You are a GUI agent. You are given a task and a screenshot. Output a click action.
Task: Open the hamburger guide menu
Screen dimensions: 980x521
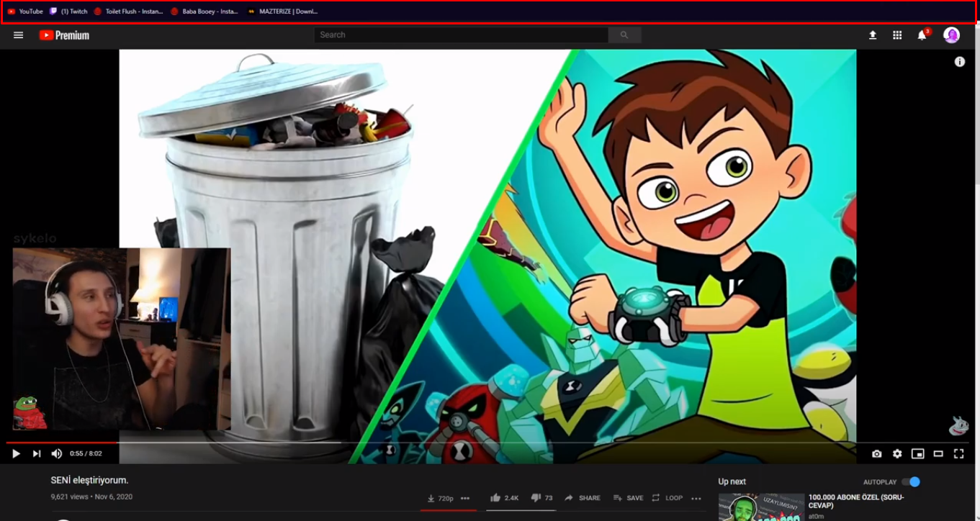coord(18,35)
